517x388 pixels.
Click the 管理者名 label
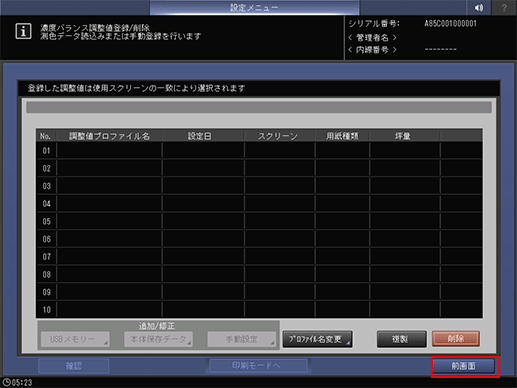click(x=372, y=38)
